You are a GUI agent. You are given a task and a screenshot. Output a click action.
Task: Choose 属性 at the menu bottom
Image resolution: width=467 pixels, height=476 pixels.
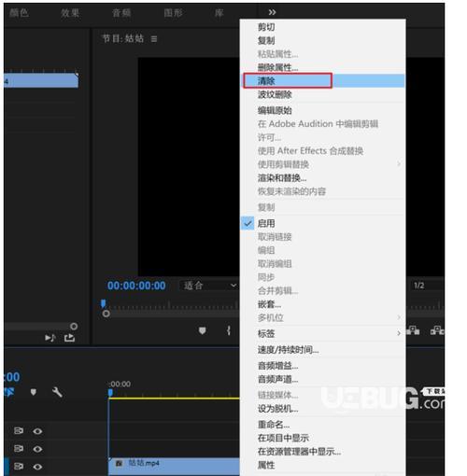tap(323, 465)
